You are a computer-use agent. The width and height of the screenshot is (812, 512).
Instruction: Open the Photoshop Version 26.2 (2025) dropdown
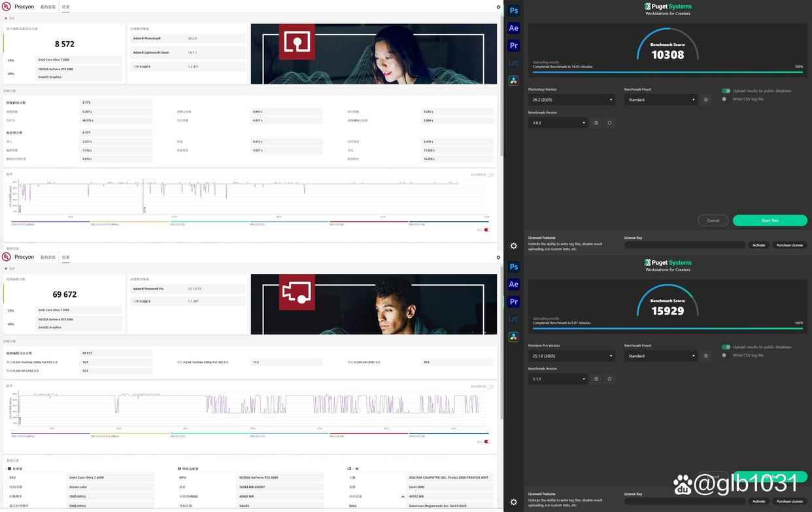click(571, 100)
